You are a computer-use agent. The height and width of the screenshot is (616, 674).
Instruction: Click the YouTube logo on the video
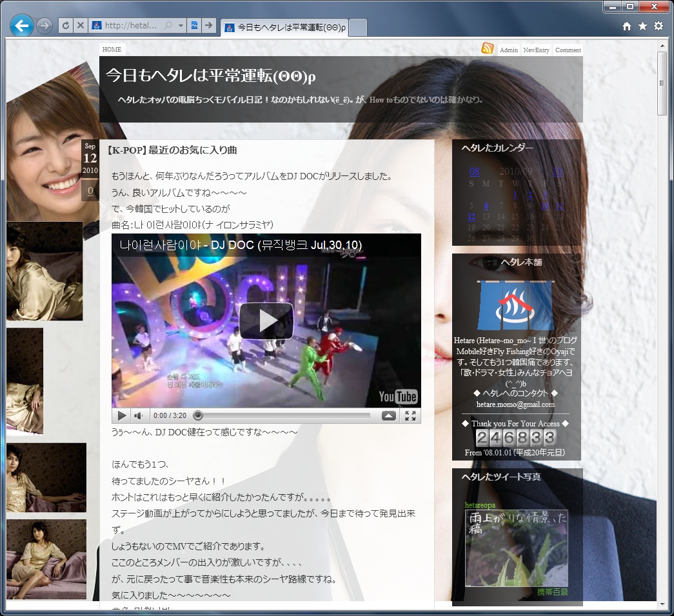(x=397, y=396)
